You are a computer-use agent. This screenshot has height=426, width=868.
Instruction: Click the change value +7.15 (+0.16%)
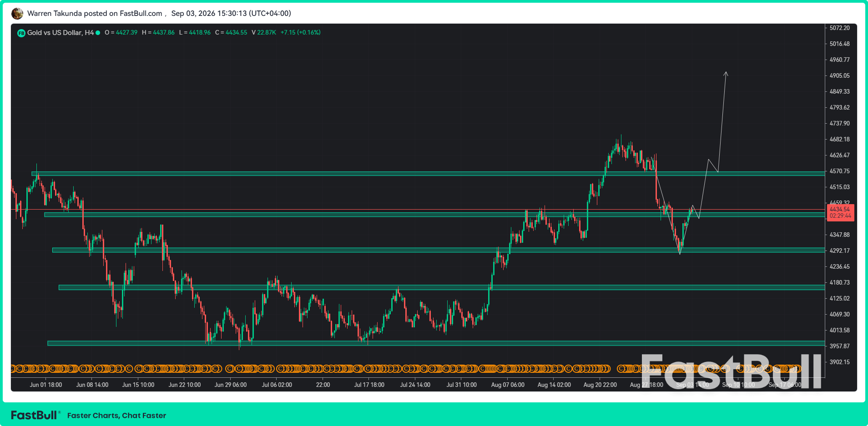tap(300, 33)
